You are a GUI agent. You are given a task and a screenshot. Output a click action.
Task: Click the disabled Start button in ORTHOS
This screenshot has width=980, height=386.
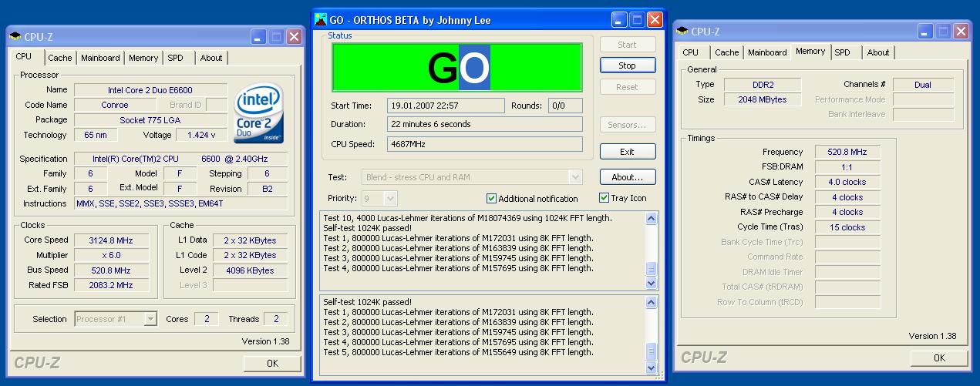[628, 45]
